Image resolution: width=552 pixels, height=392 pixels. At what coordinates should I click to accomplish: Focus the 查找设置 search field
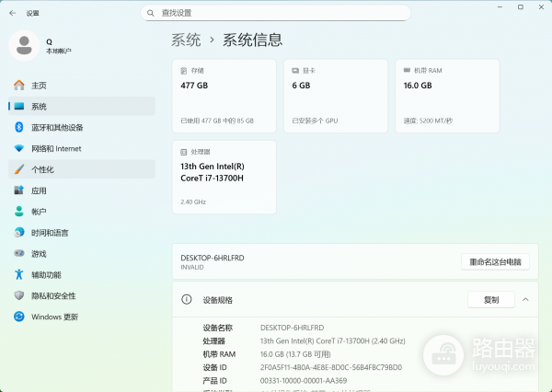[276, 13]
